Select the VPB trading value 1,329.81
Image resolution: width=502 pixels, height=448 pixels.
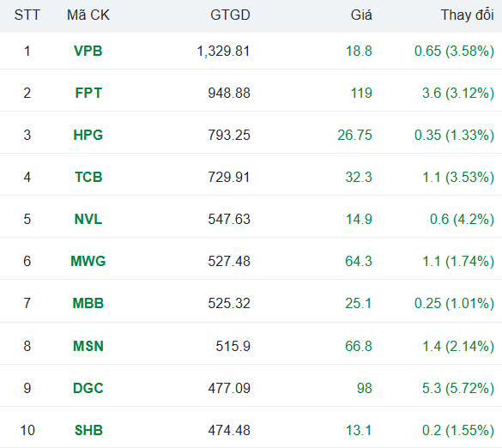click(223, 51)
